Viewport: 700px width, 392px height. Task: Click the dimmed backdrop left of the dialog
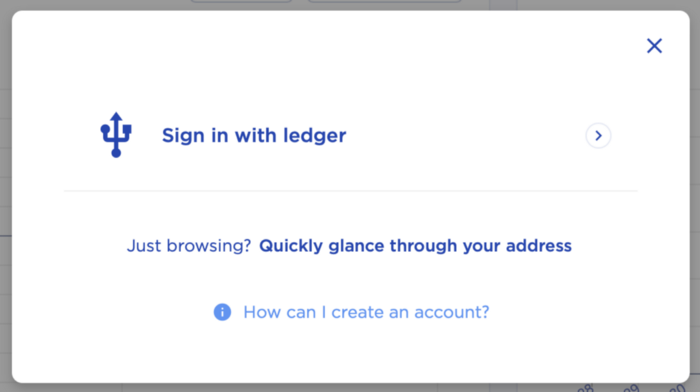[5, 196]
